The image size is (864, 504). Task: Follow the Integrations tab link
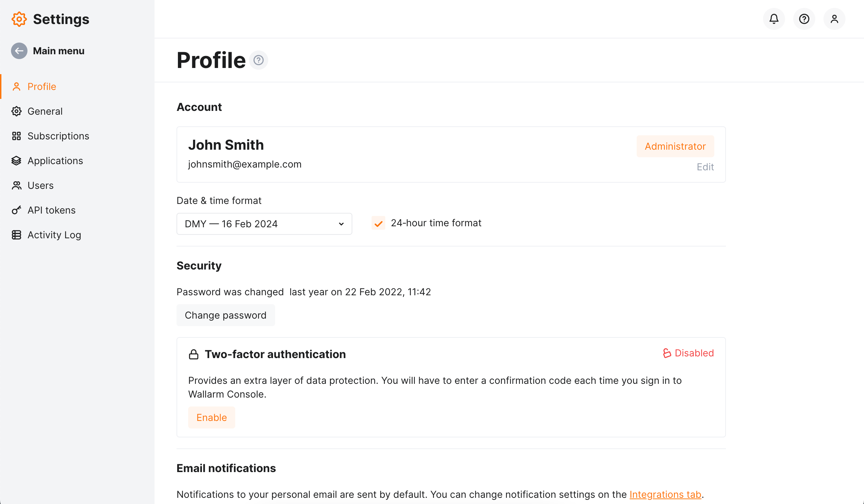click(665, 494)
